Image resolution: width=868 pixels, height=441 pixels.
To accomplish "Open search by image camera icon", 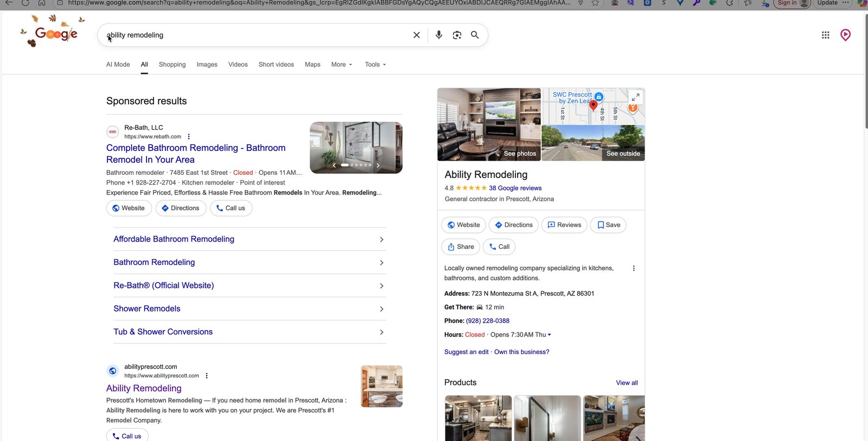I will click(457, 35).
